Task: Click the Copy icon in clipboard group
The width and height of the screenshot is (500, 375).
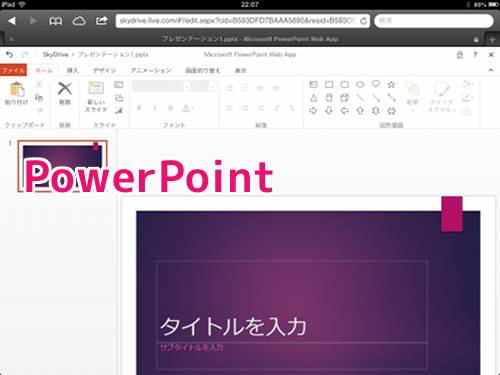Action: (39, 98)
